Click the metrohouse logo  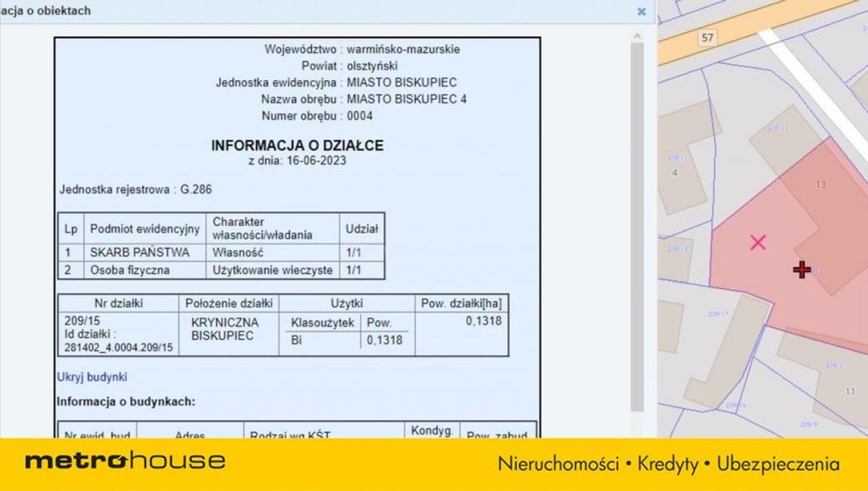125,462
